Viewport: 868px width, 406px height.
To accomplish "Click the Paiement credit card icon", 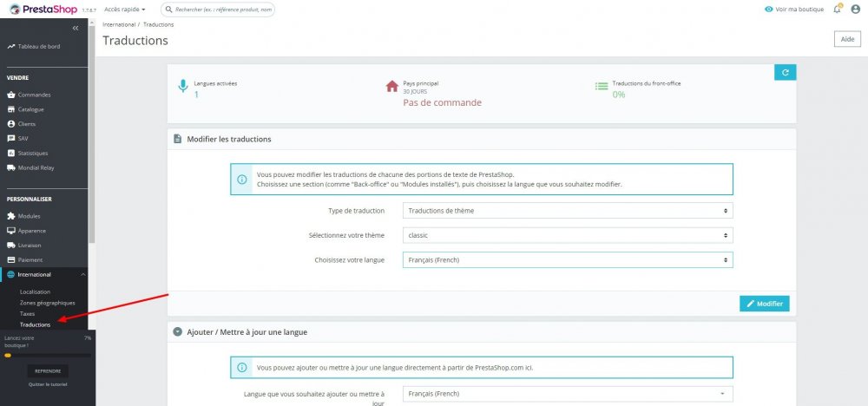I will [11, 260].
